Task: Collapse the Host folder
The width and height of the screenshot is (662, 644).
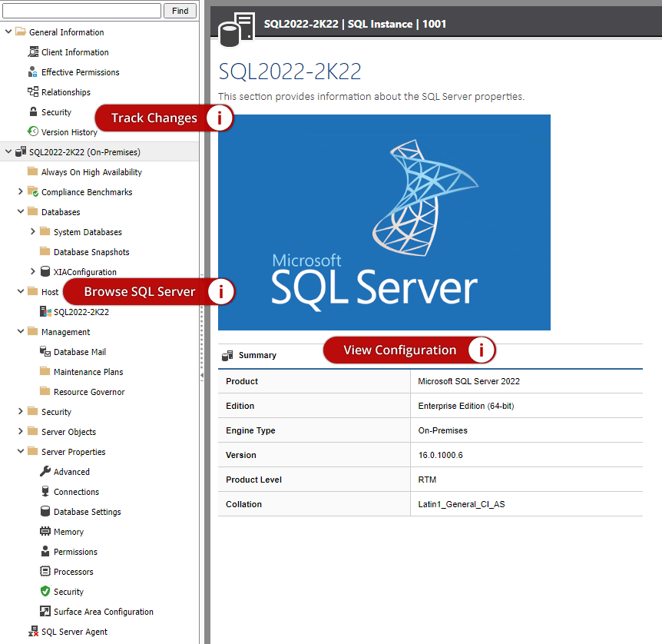Action: pos(20,290)
